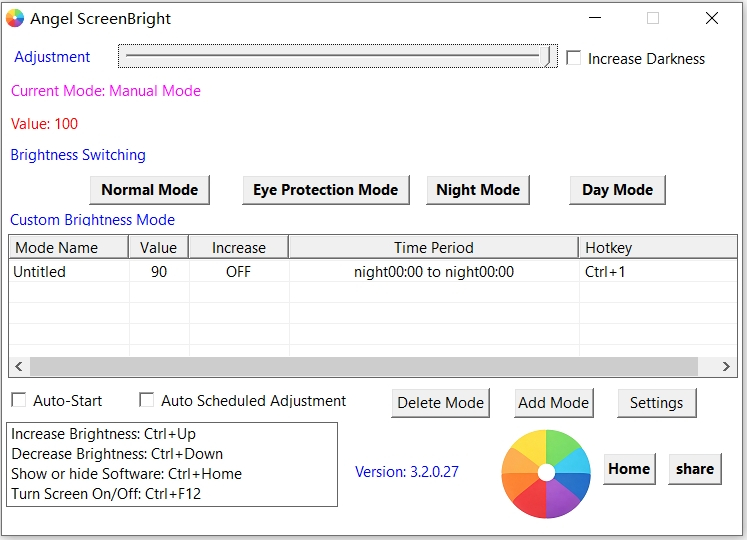Click the Value: 100 label

tap(44, 124)
